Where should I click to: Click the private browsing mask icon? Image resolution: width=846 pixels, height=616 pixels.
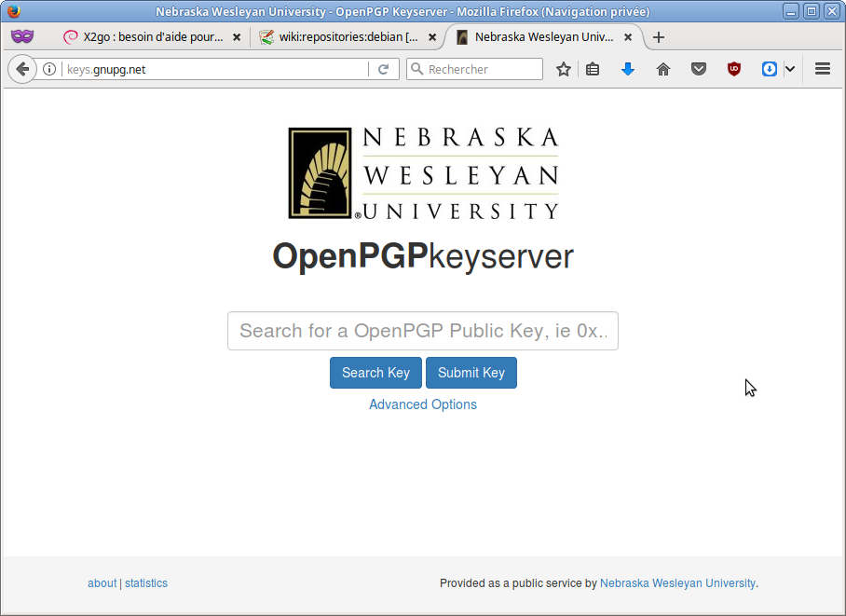(22, 36)
